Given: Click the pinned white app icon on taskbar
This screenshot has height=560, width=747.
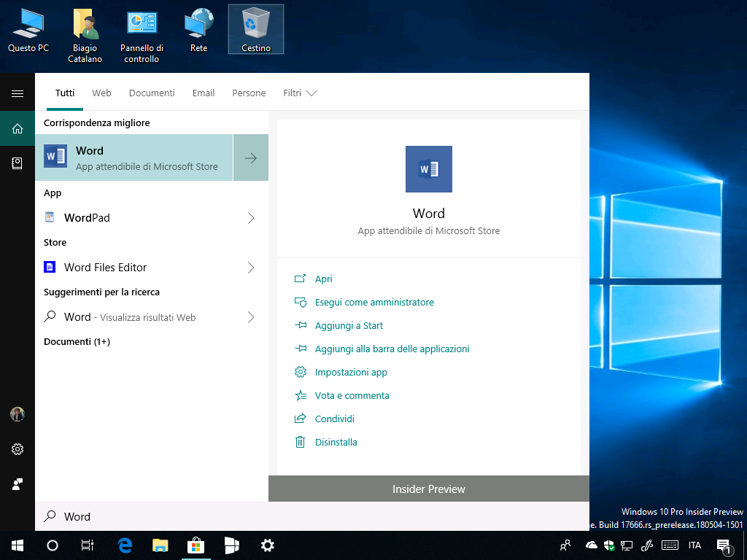Looking at the screenshot, I should click(231, 545).
